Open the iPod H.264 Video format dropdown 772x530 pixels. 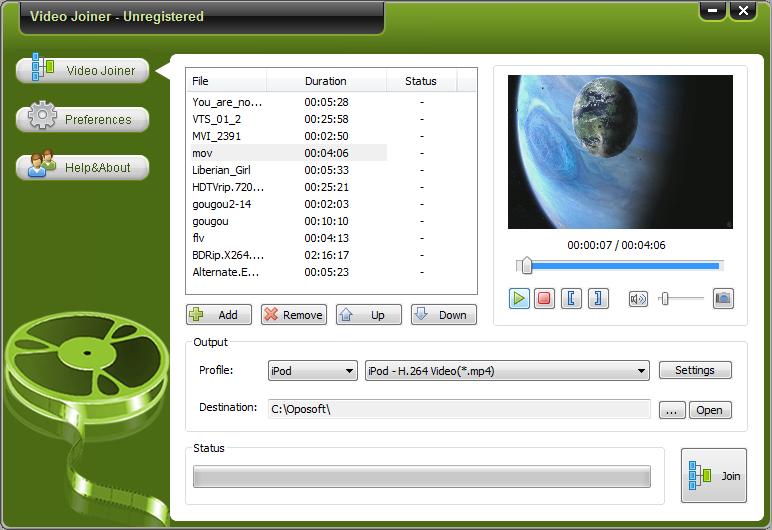[507, 370]
